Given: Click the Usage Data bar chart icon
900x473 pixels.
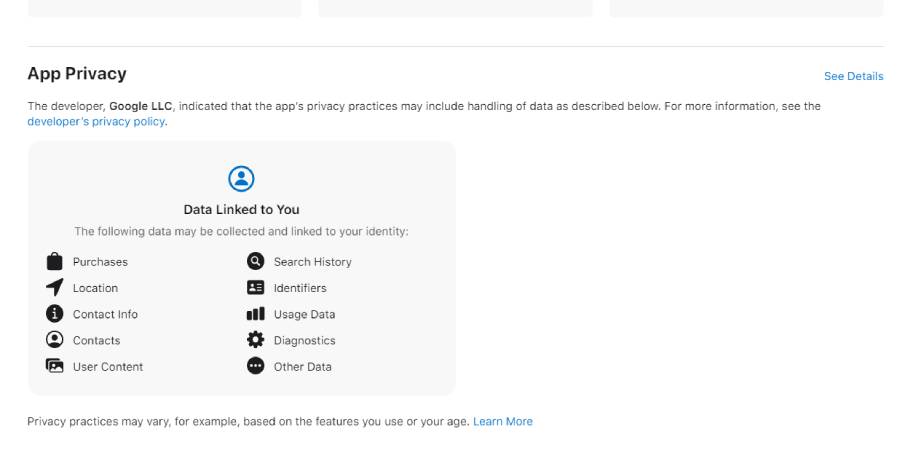Looking at the screenshot, I should click(x=255, y=314).
